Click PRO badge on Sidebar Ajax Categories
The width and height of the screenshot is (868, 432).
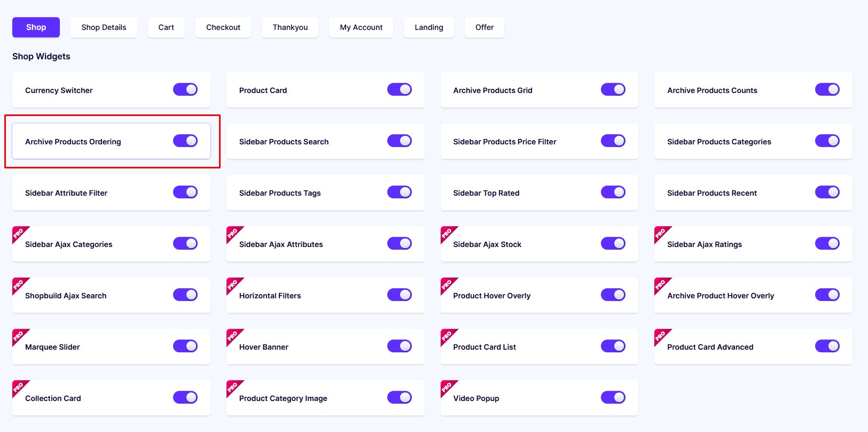coord(19,233)
